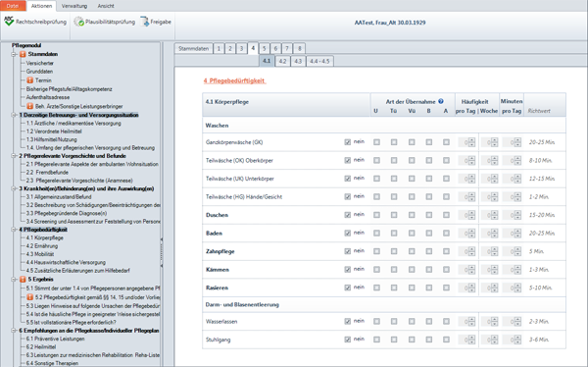Open 6.2 Heilmittel in the tree
The image size is (588, 367).
pos(41,346)
